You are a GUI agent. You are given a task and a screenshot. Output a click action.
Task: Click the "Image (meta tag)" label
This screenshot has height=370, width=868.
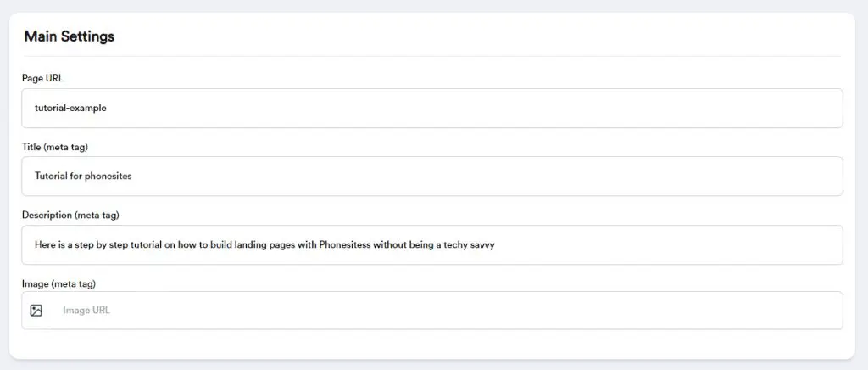point(56,283)
